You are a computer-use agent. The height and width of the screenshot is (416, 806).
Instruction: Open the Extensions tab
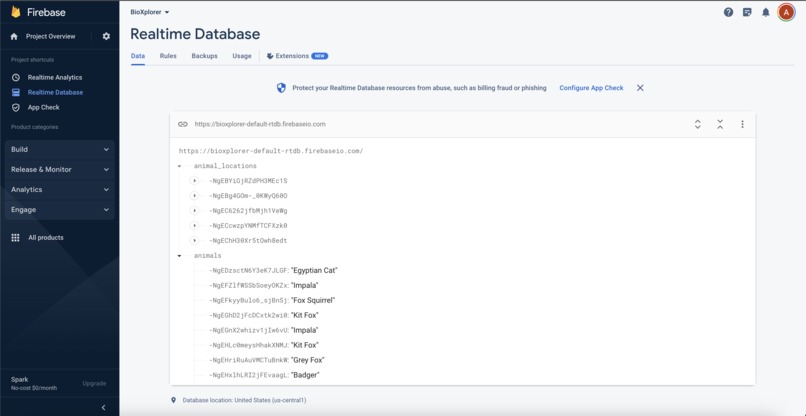coord(297,56)
